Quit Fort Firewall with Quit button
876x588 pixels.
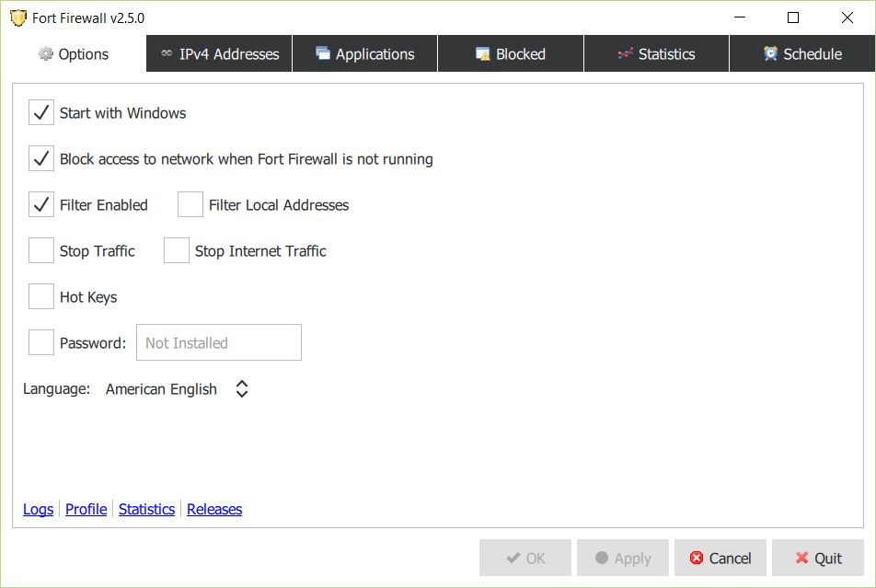818,559
